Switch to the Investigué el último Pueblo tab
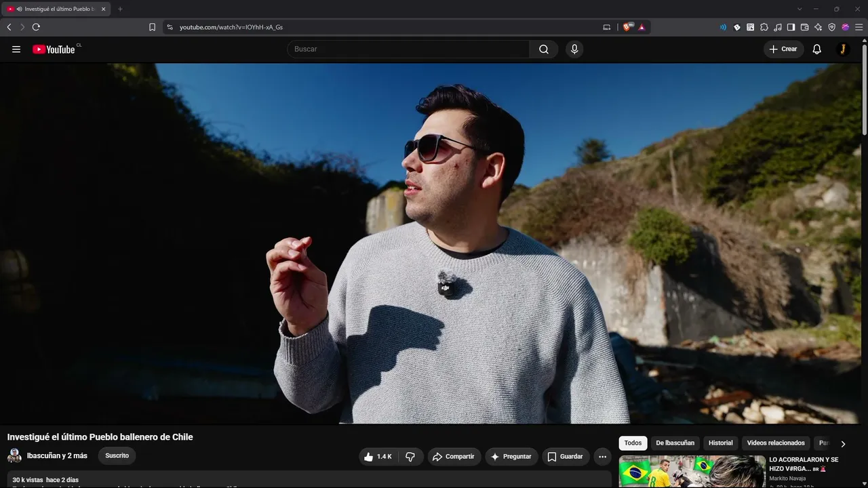This screenshot has width=868, height=488. (57, 9)
